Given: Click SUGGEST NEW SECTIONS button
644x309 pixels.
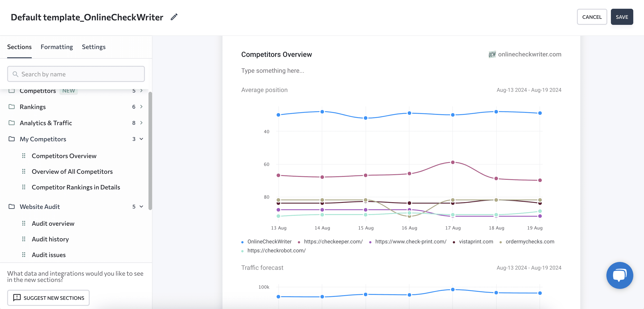Looking at the screenshot, I should [x=48, y=298].
